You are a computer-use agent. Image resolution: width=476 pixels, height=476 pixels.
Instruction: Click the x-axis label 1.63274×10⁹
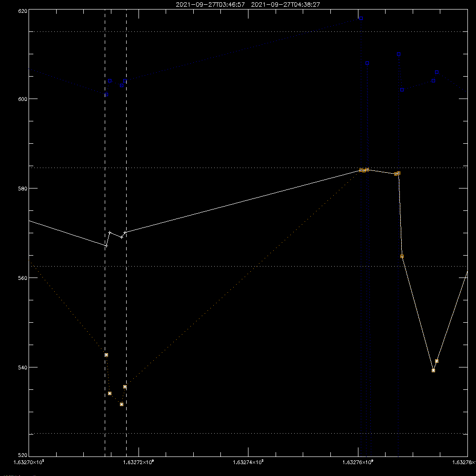coord(248,462)
